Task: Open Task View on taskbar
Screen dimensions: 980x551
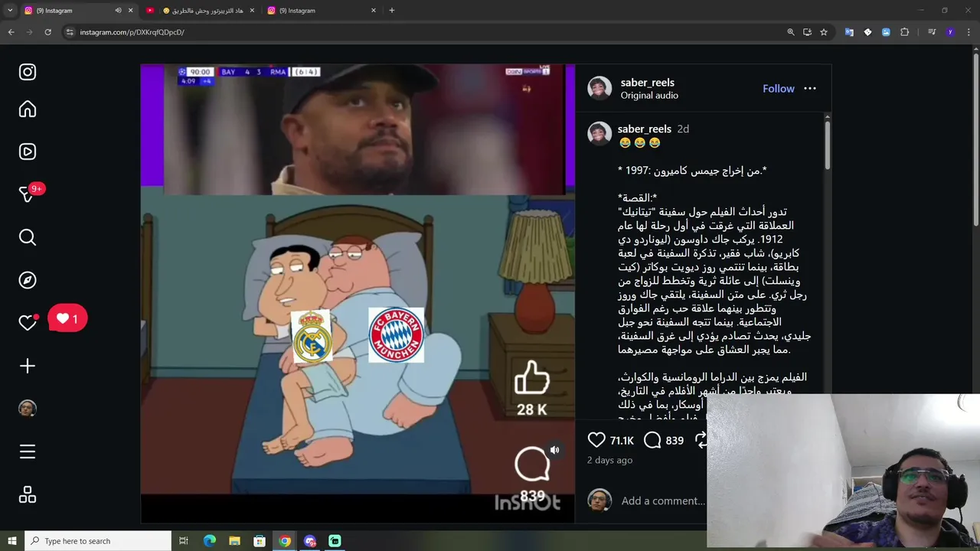Action: tap(184, 541)
